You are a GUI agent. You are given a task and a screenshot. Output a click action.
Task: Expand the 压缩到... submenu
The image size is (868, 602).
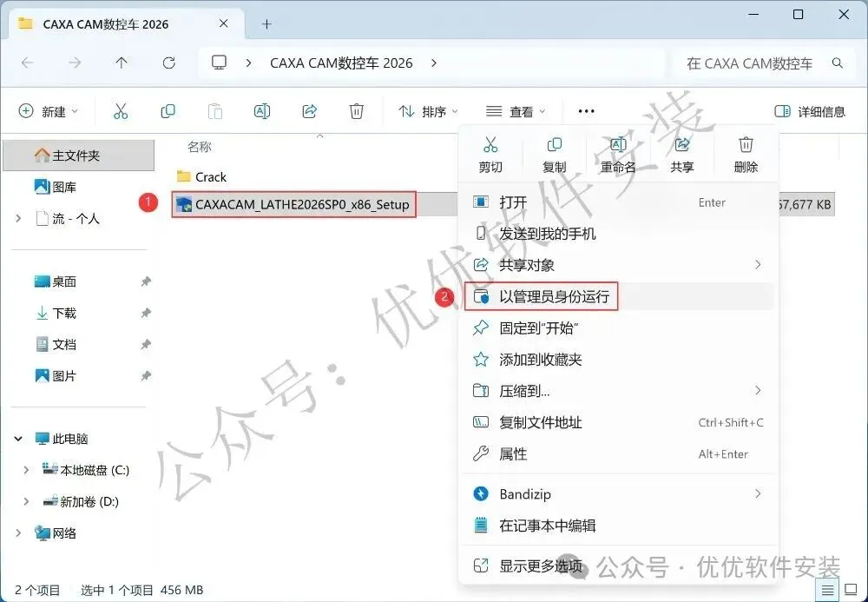(759, 390)
